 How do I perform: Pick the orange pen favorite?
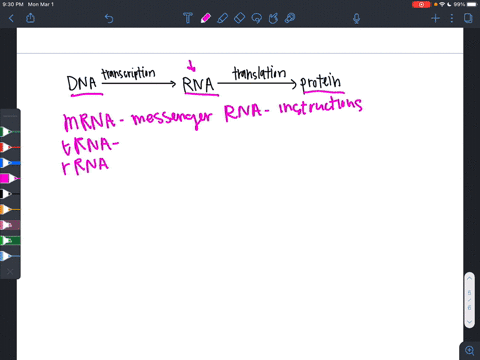pos(10,209)
